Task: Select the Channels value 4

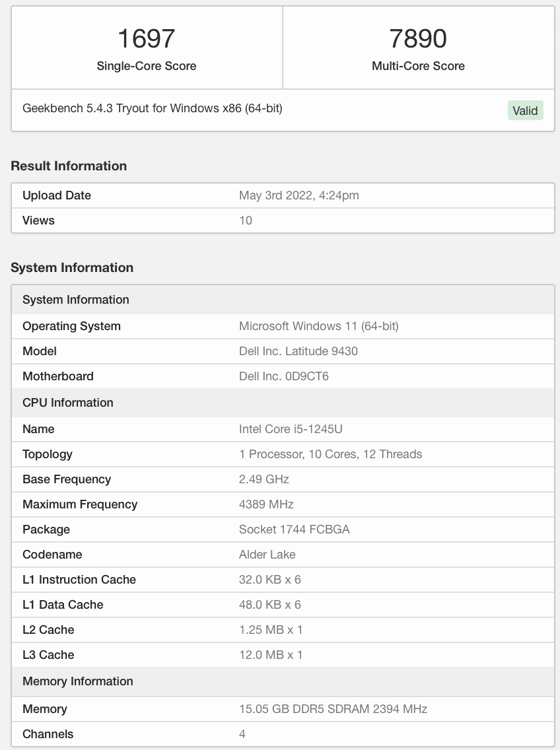Action: [x=242, y=734]
